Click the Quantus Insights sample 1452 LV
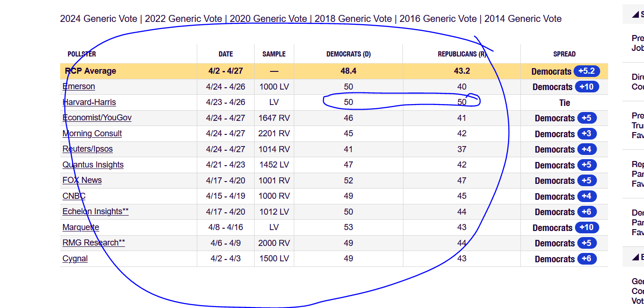Viewport: 644px width, 308px height. pos(274,165)
